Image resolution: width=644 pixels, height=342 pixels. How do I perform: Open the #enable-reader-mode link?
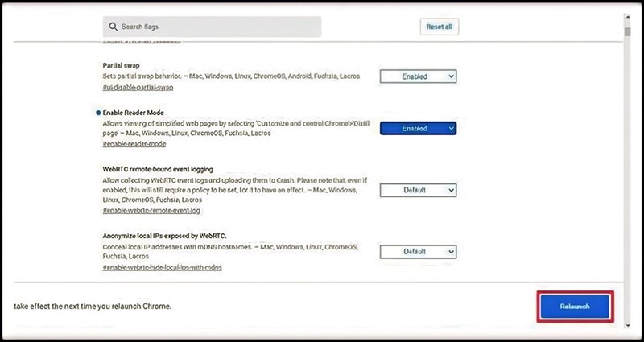[134, 144]
